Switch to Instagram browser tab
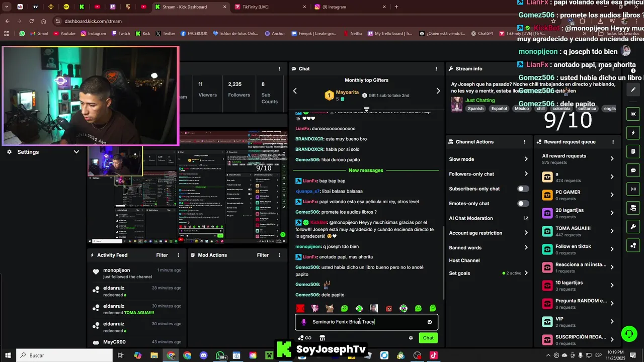This screenshot has width=644, height=362. pyautogui.click(x=350, y=7)
